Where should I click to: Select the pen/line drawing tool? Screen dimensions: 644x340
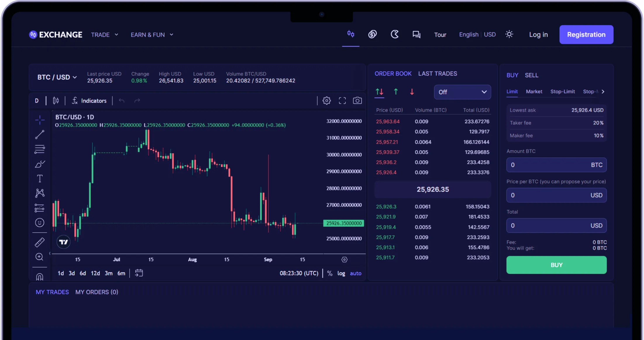[39, 134]
